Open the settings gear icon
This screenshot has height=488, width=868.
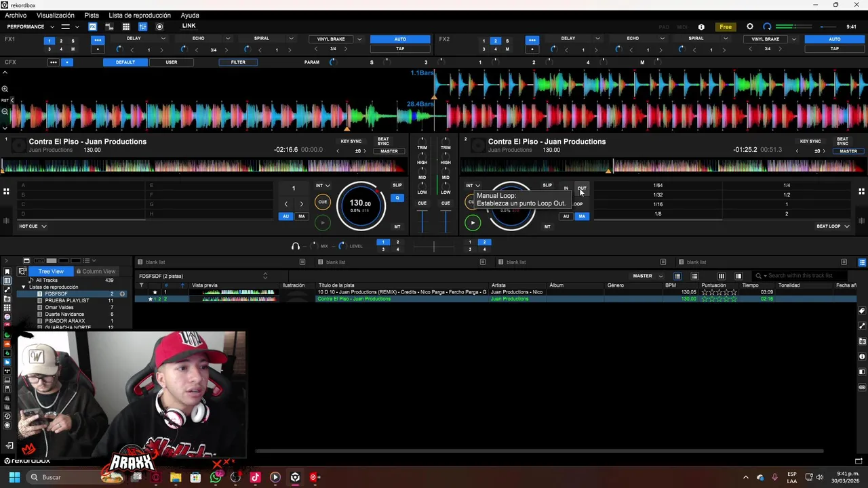(x=750, y=26)
